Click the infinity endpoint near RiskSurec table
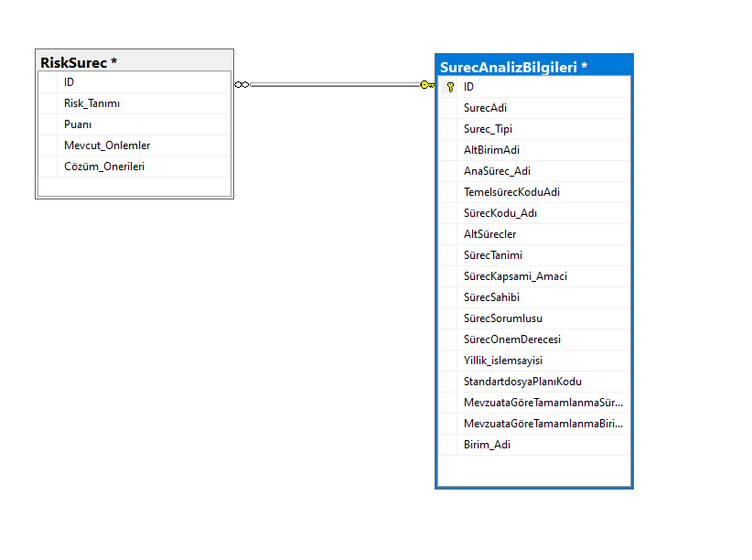752x560 pixels. point(242,85)
